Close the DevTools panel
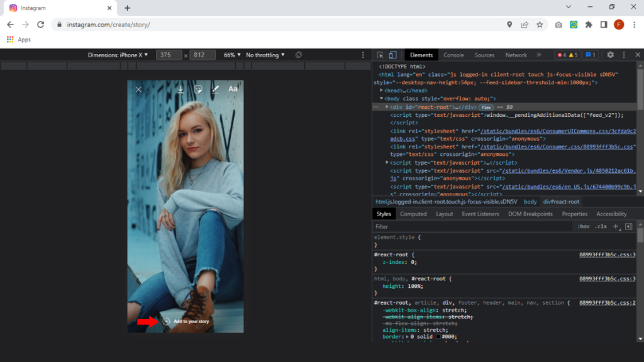Image resolution: width=644 pixels, height=362 pixels. [638, 55]
